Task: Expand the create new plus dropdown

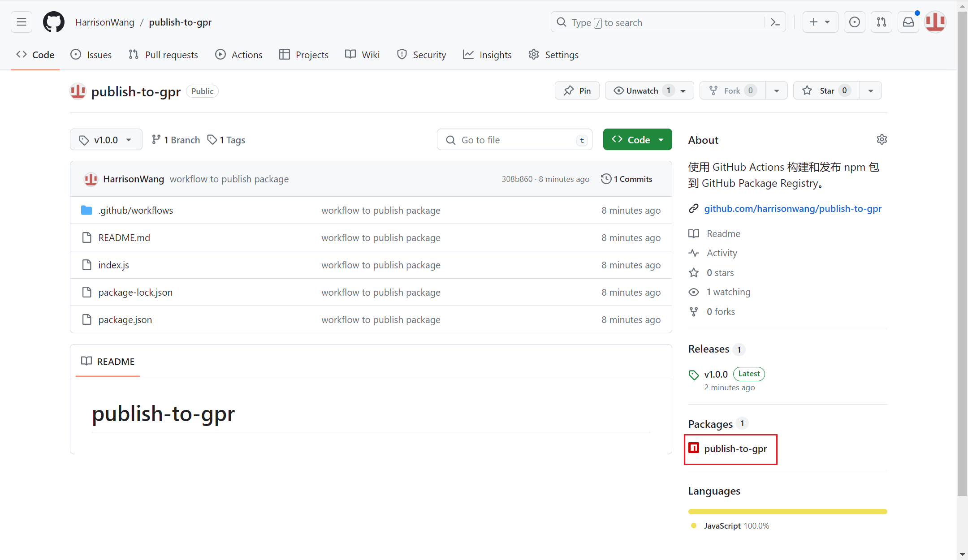Action: pyautogui.click(x=820, y=22)
